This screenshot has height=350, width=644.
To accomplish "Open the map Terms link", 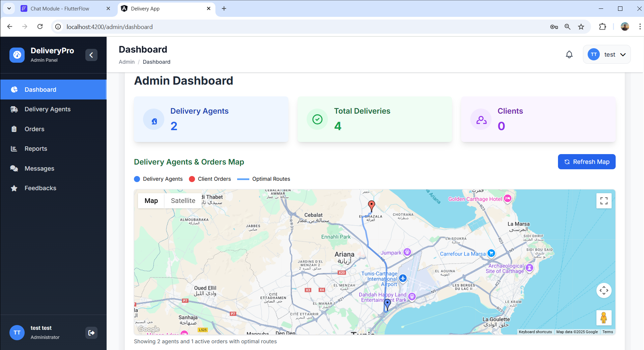I will (x=608, y=332).
